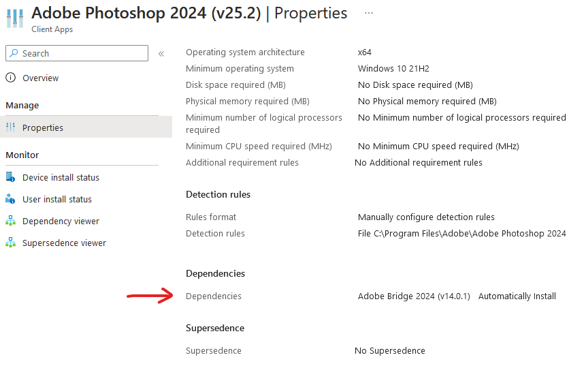Click the Adobe Photoshop app properties icon
This screenshot has width=588, height=368.
(x=15, y=18)
